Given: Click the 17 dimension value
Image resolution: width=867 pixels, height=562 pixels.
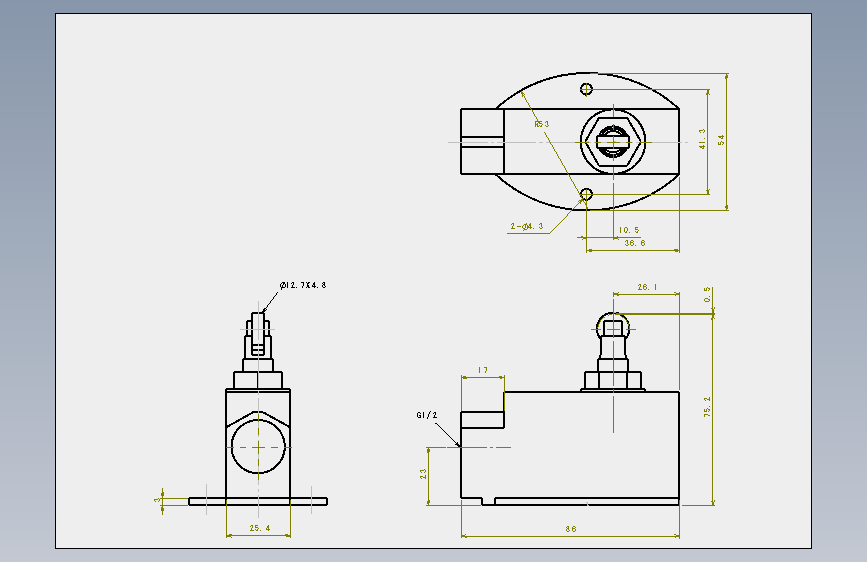Looking at the screenshot, I should pyautogui.click(x=483, y=370).
